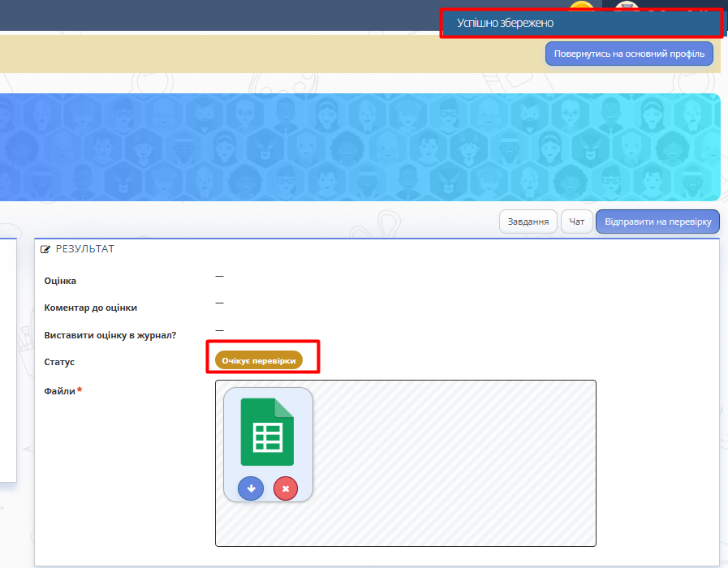The width and height of the screenshot is (728, 568).
Task: Click the РЕЗУЛЬТАТ section heading
Action: (85, 249)
